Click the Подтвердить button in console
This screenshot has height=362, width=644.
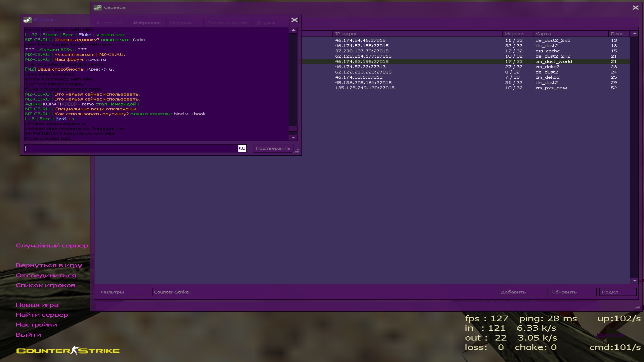[x=273, y=148]
